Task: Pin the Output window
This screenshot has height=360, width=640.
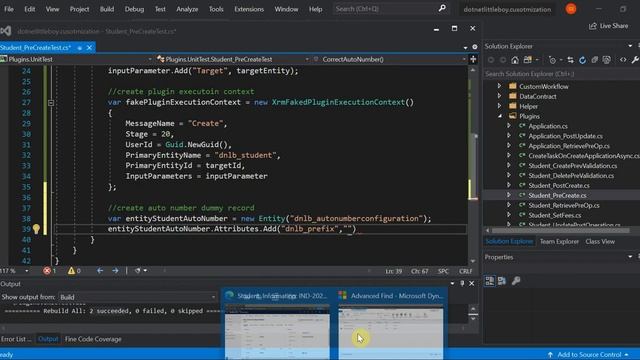Action: 462,283
